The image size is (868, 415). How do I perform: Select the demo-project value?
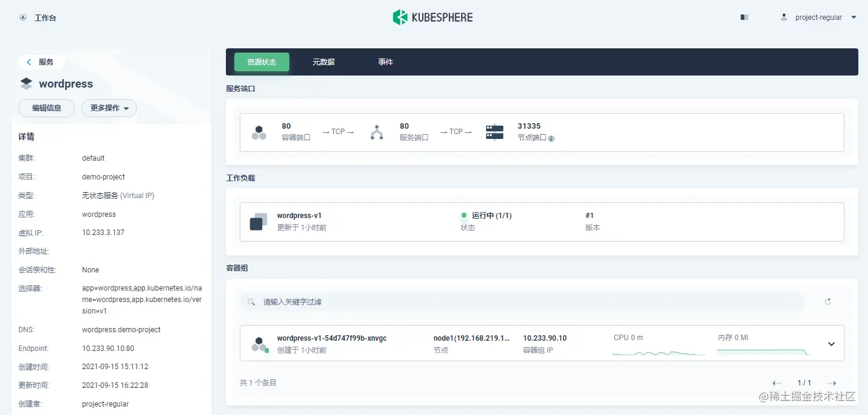pyautogui.click(x=103, y=177)
